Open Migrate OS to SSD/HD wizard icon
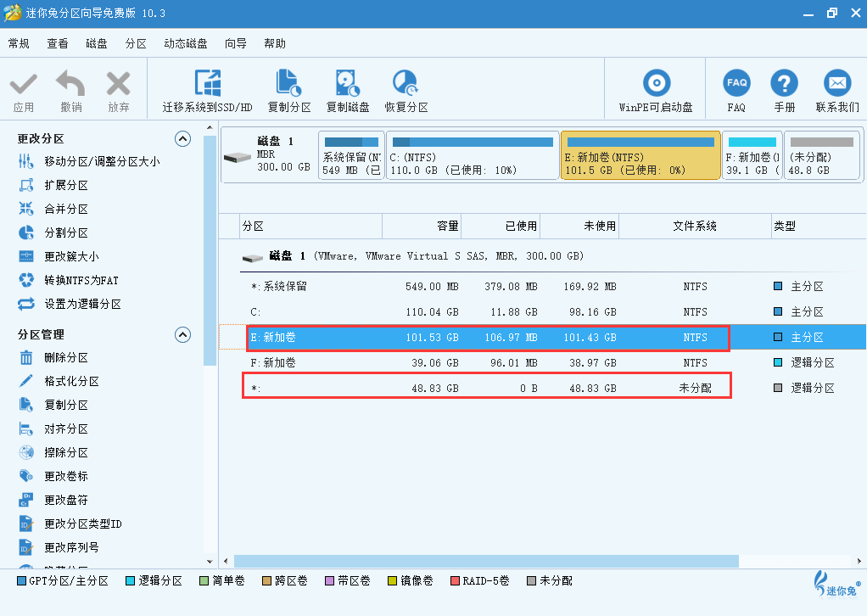The height and width of the screenshot is (616, 867). pyautogui.click(x=208, y=83)
